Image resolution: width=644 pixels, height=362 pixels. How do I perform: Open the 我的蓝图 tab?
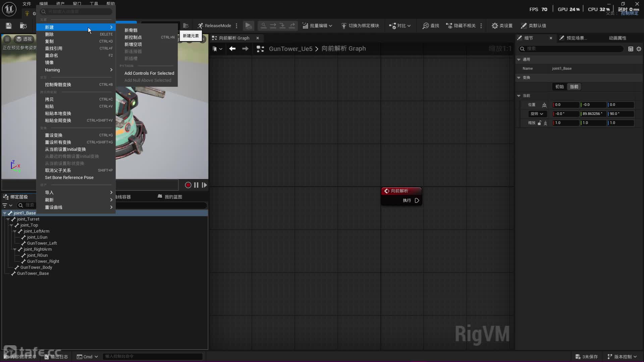(x=173, y=197)
